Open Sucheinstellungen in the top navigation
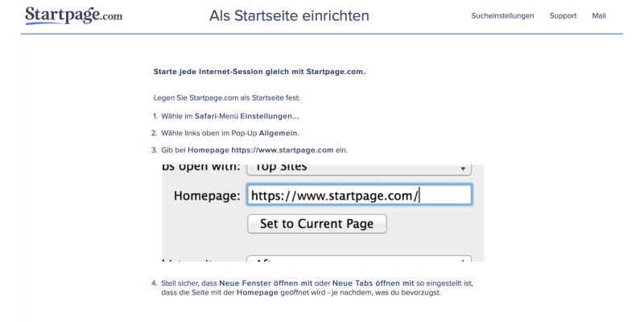 (502, 16)
